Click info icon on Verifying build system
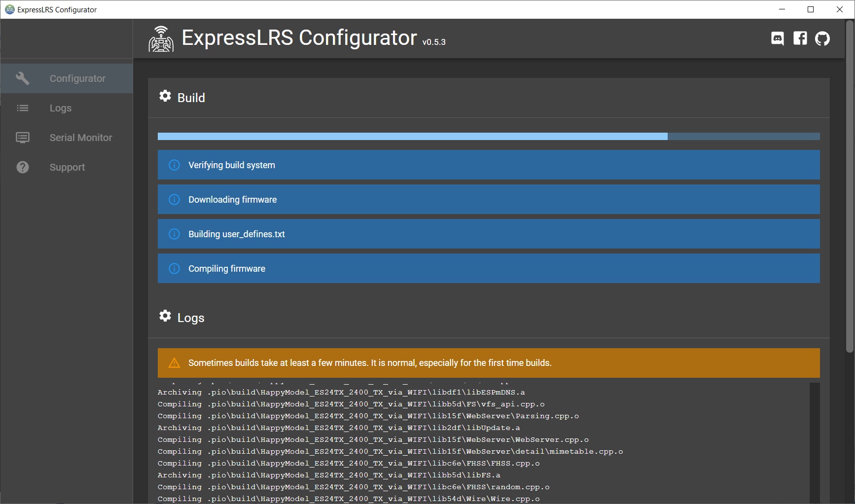855x504 pixels. pos(174,165)
